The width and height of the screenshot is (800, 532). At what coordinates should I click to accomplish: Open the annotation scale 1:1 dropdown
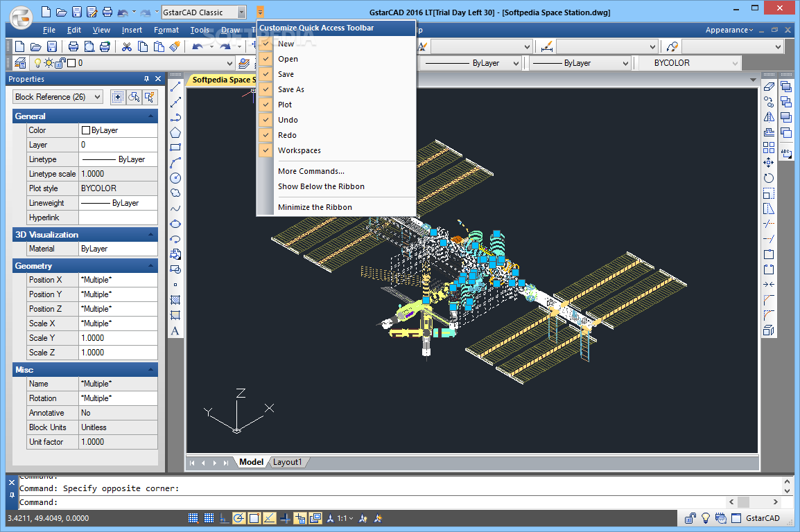(345, 518)
